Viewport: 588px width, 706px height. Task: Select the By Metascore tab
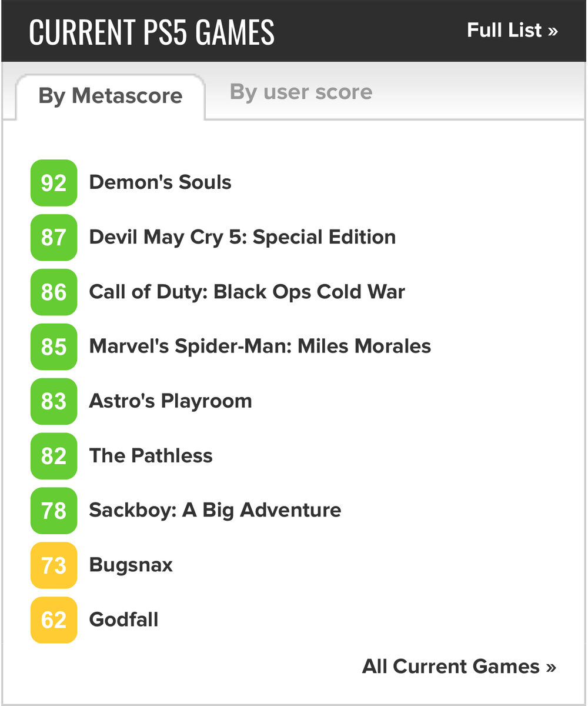coord(111,96)
